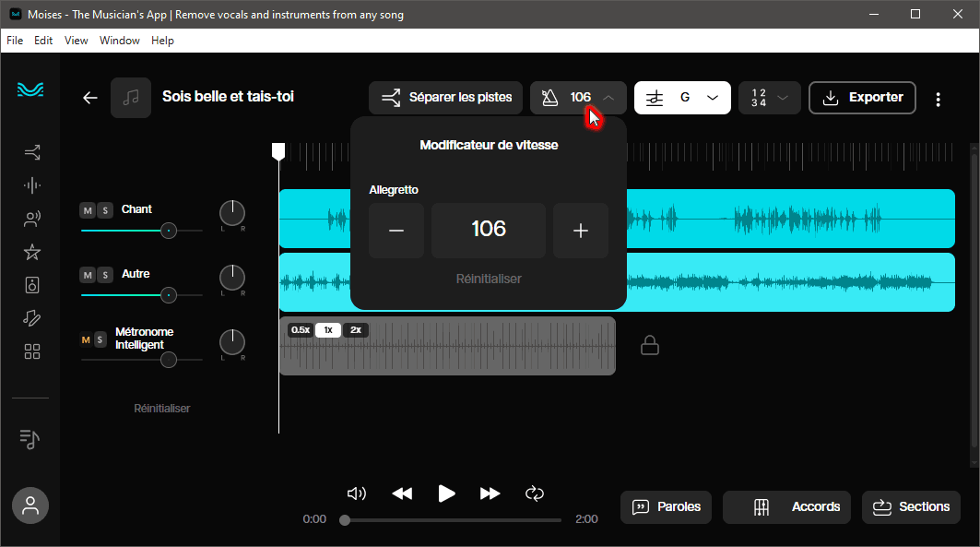Open the volume speaker control
The width and height of the screenshot is (980, 547).
(356, 493)
